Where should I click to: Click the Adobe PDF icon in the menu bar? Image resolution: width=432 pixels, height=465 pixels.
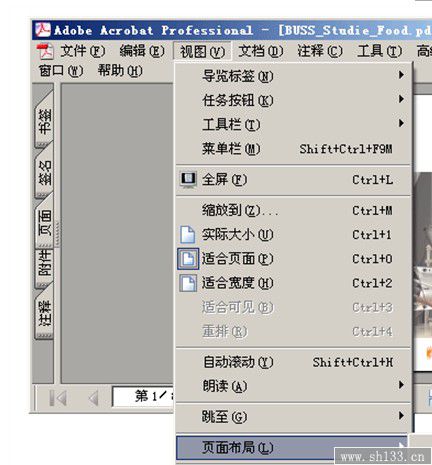pyautogui.click(x=45, y=51)
